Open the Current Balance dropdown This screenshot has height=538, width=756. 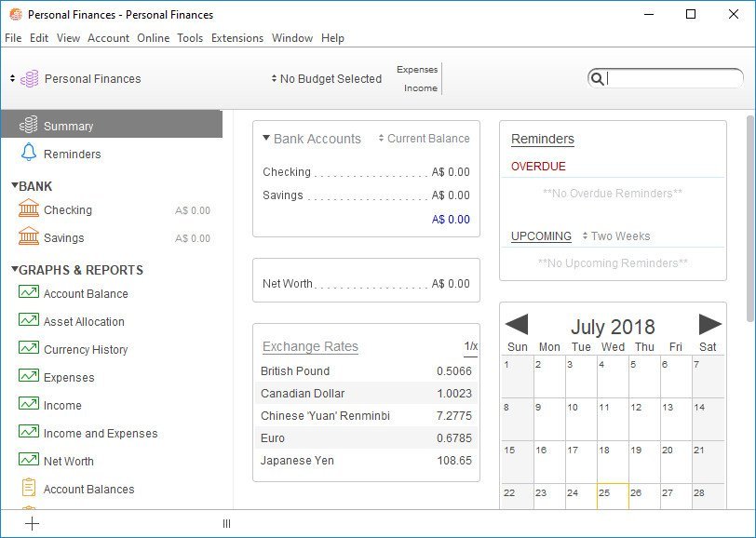click(424, 139)
